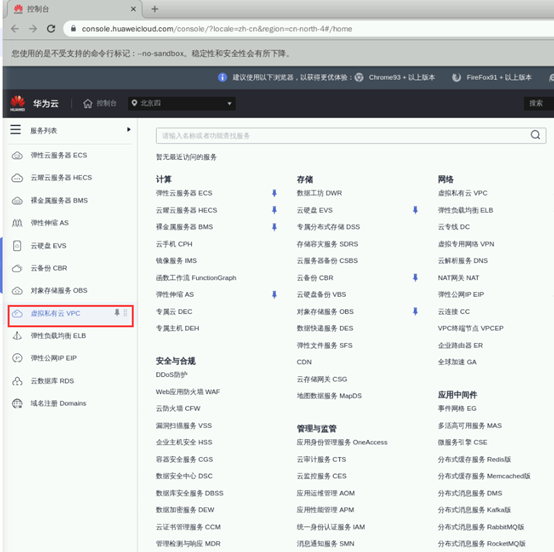
Task: Click the EIP sidebar icon
Action: 17,358
